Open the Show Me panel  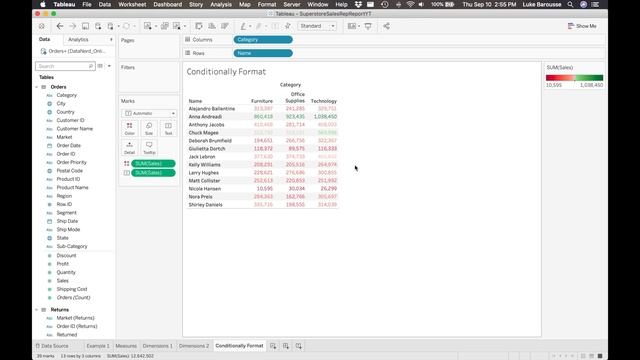[x=582, y=26]
